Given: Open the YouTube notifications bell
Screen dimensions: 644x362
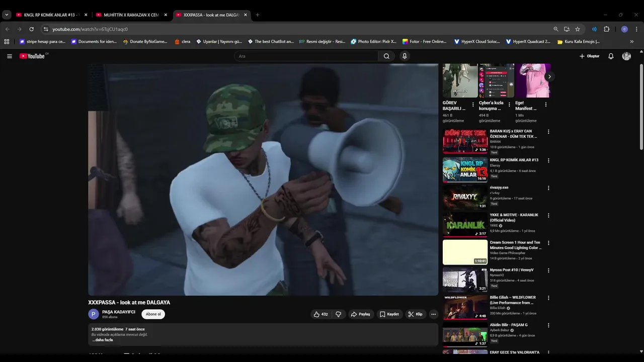Looking at the screenshot, I should coord(611,56).
